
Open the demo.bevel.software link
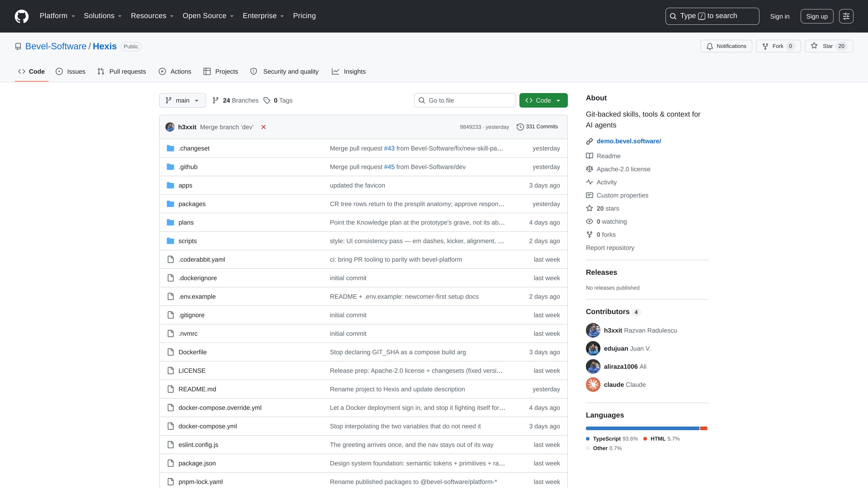point(629,141)
